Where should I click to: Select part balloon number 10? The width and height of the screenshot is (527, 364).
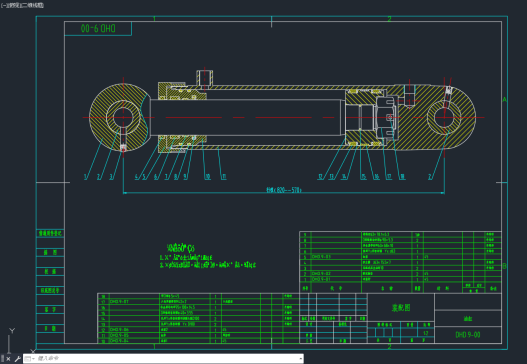(208, 176)
